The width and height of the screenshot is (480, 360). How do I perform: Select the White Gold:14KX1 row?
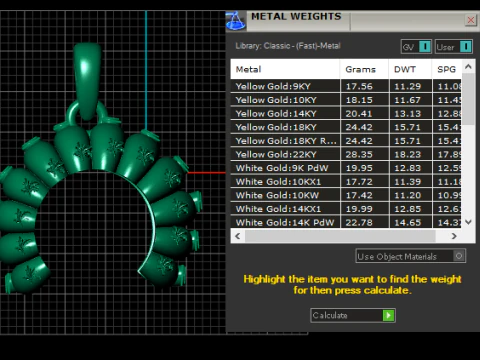coord(346,209)
